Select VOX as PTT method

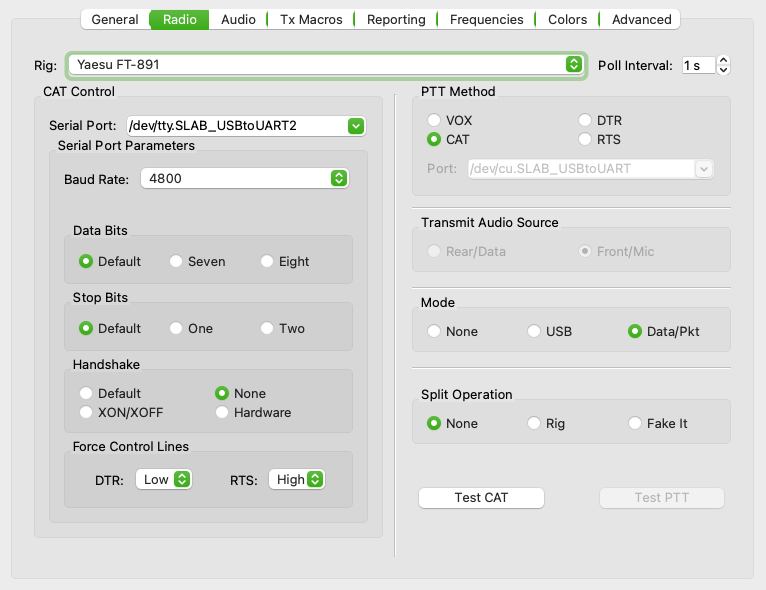pyautogui.click(x=449, y=120)
